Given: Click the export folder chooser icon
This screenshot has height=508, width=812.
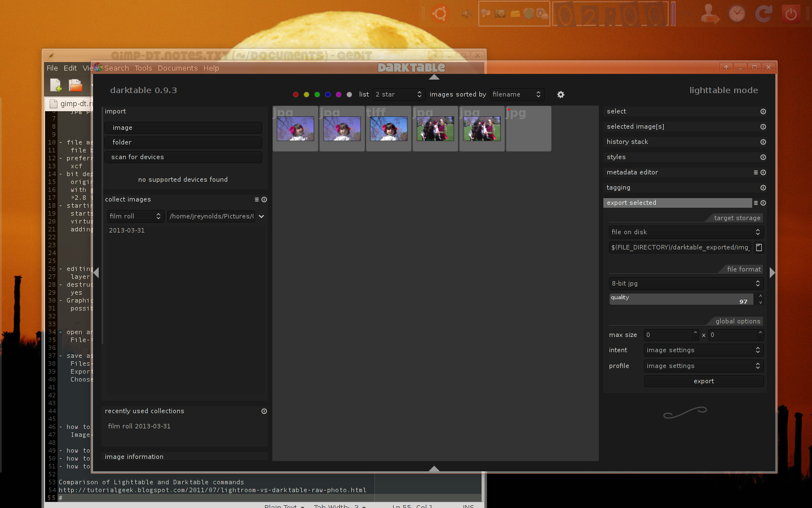Looking at the screenshot, I should tap(759, 247).
